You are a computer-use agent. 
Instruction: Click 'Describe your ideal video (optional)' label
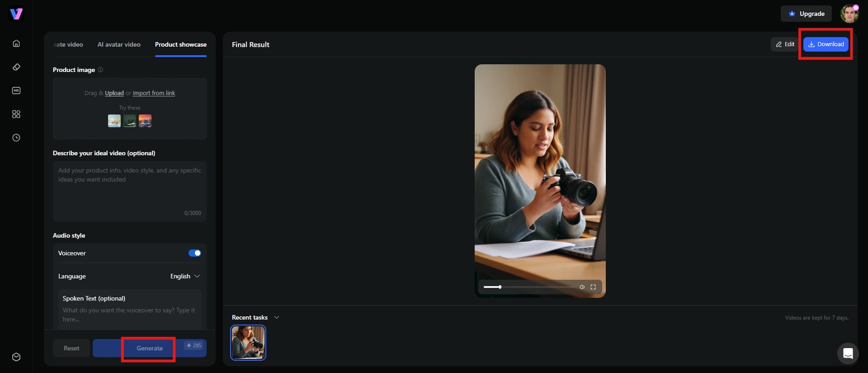pyautogui.click(x=104, y=153)
